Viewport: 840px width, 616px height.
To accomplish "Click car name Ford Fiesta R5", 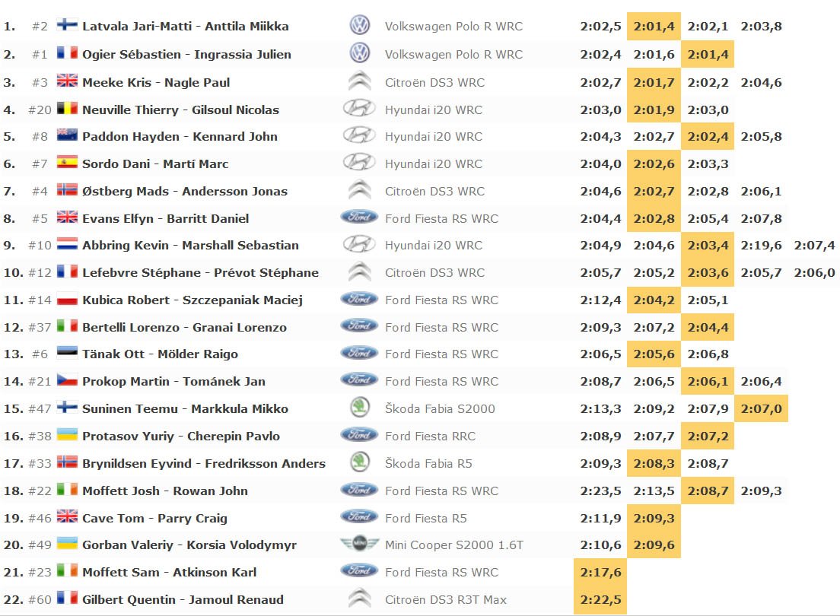I will [x=426, y=518].
